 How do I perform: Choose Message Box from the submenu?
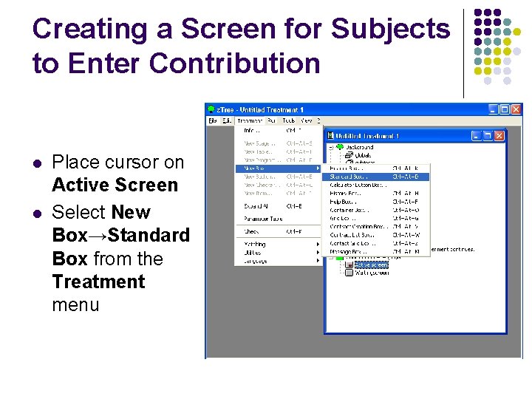click(x=375, y=252)
